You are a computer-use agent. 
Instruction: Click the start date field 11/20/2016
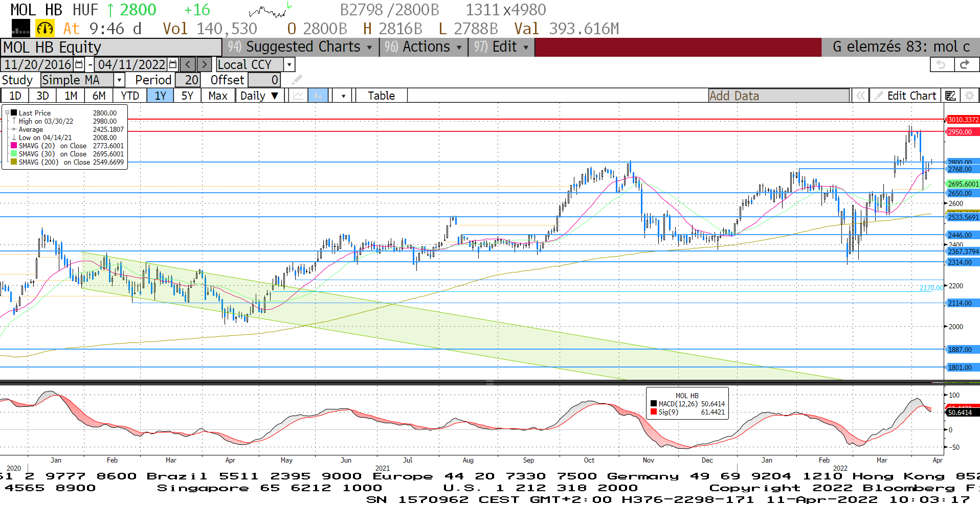click(38, 64)
